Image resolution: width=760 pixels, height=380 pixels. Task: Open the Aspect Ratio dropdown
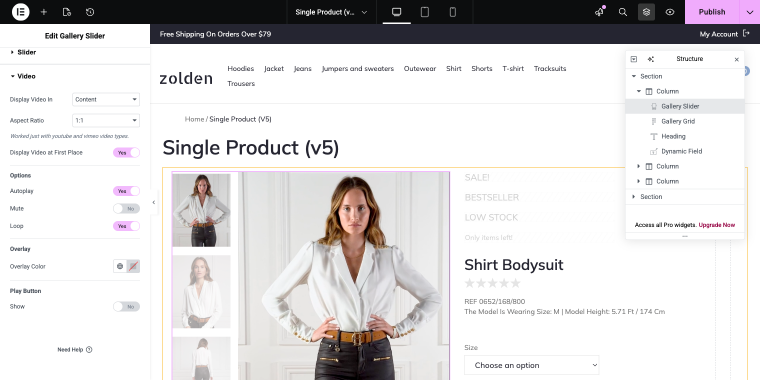pos(106,120)
